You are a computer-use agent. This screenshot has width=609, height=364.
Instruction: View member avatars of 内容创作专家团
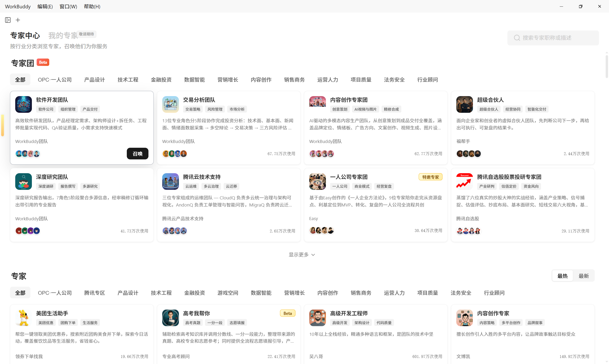click(x=322, y=154)
